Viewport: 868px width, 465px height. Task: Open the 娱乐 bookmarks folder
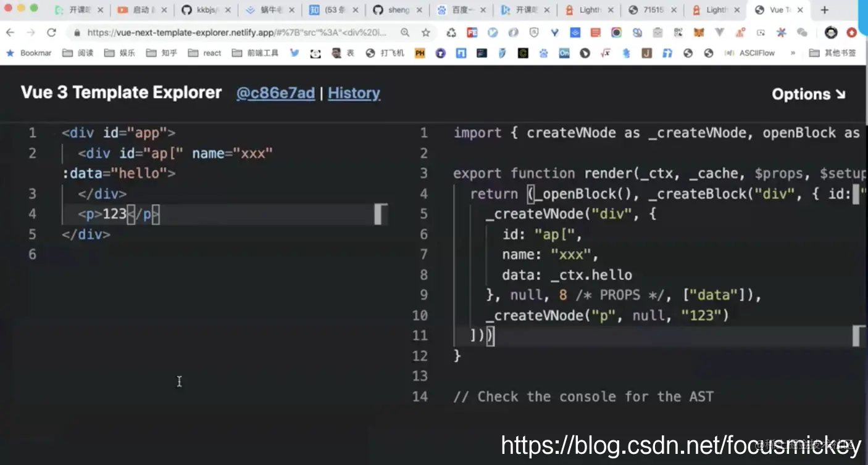(120, 53)
